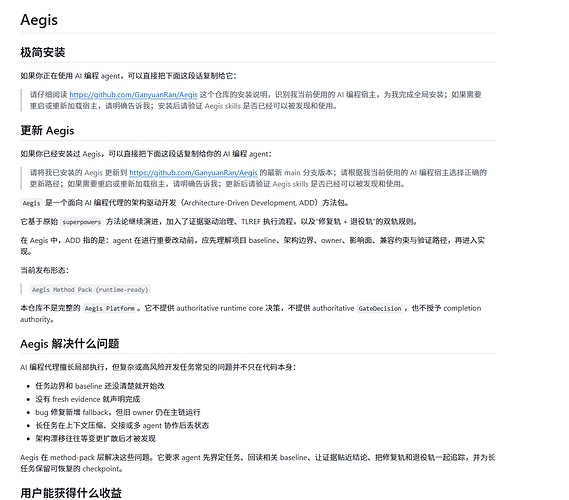Click the paragraph starting '在 Aegis 中，ADD 指的是'
The width and height of the screenshot is (569, 500).
pyautogui.click(x=253, y=246)
